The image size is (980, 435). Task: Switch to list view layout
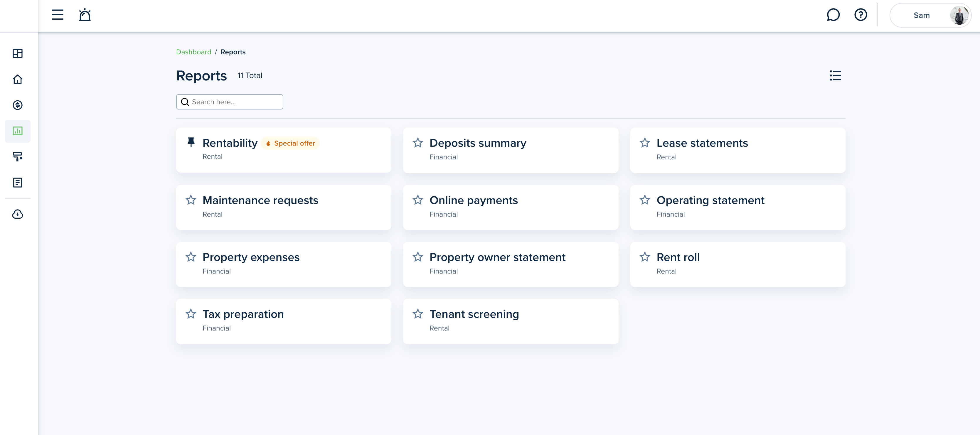(835, 76)
